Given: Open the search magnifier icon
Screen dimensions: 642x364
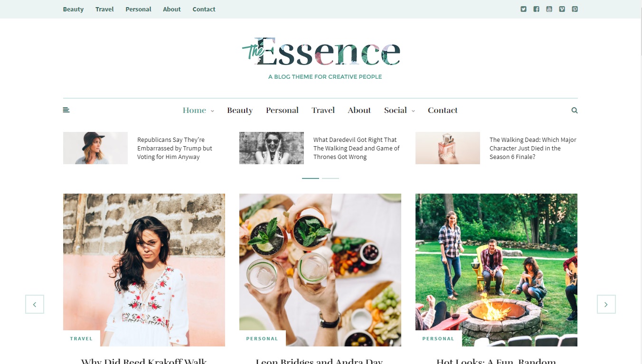Looking at the screenshot, I should click(x=575, y=110).
